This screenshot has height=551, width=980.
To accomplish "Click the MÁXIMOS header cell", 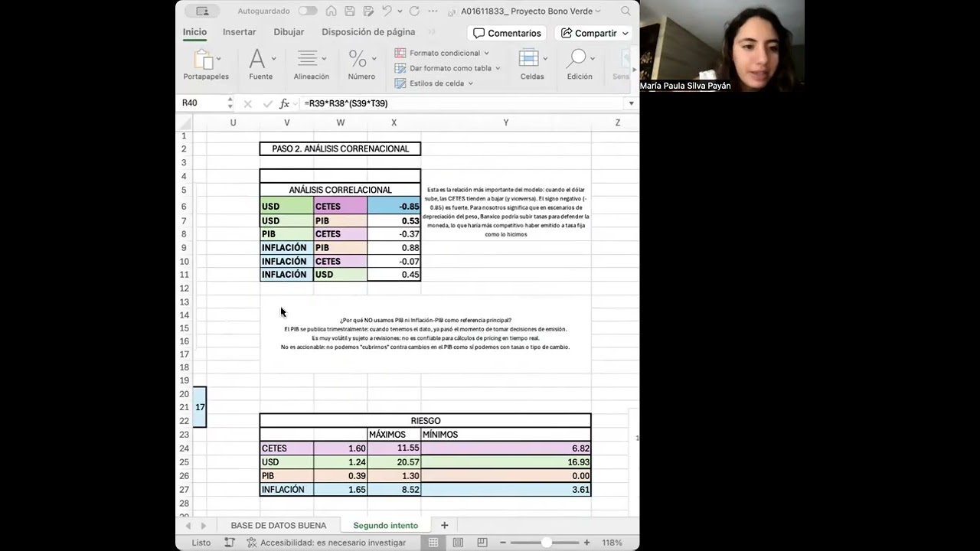I will 394,435.
